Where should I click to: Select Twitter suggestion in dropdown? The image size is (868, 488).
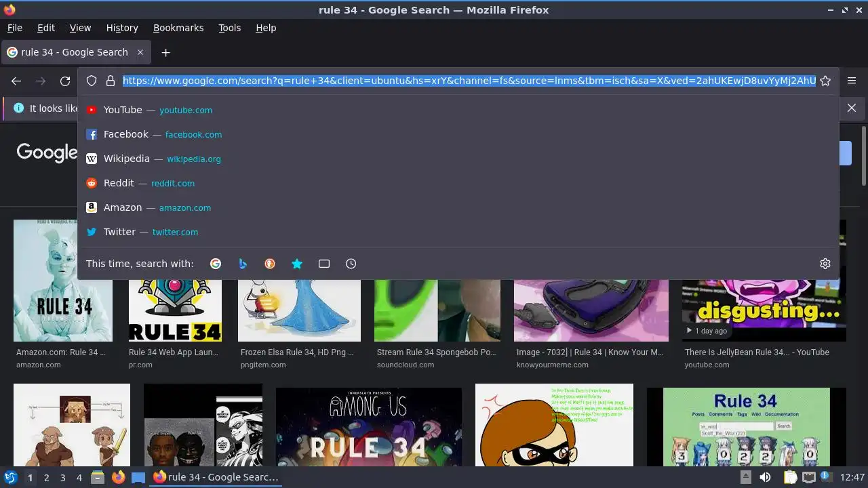[458, 232]
